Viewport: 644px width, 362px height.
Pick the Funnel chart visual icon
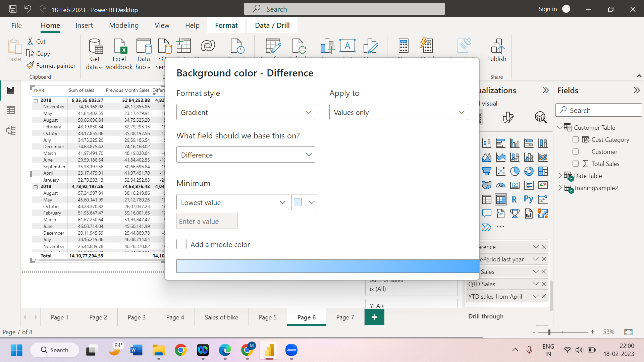coord(486,171)
